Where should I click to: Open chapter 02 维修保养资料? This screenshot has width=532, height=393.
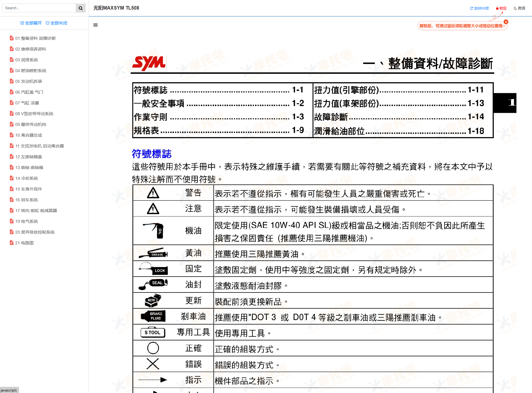click(x=31, y=49)
